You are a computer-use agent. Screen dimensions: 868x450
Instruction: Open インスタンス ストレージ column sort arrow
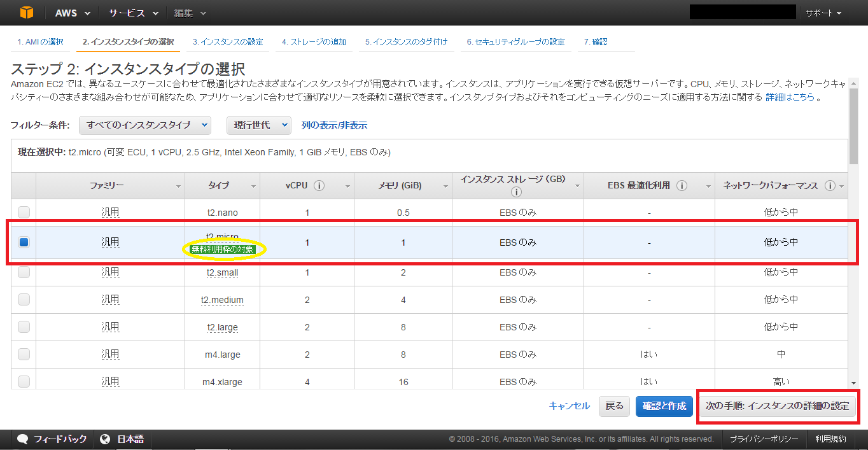[x=577, y=186]
